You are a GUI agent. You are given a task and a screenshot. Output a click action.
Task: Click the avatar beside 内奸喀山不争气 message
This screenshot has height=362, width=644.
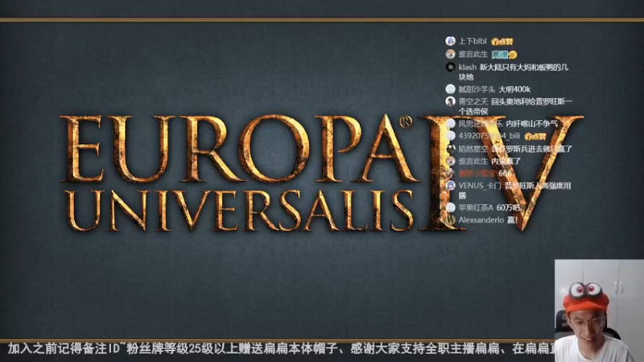tap(451, 124)
